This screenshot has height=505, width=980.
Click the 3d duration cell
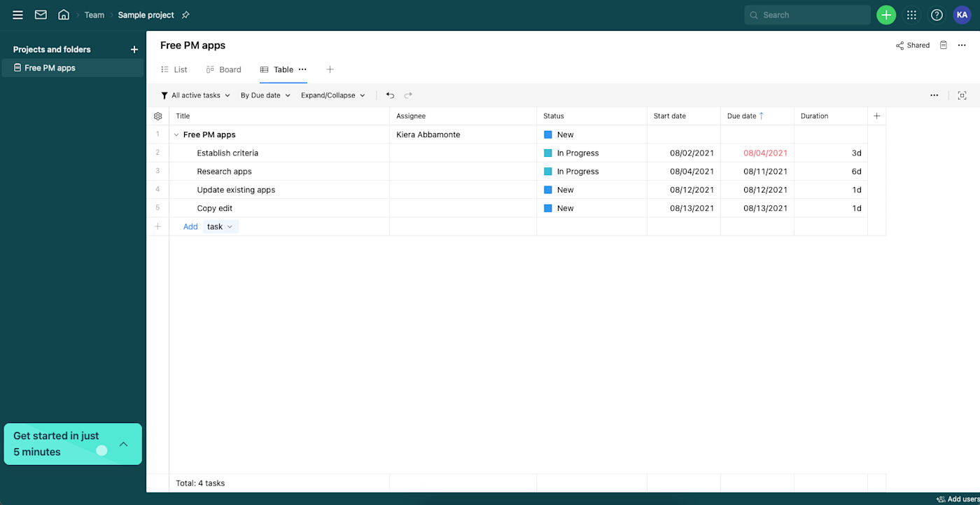click(831, 153)
